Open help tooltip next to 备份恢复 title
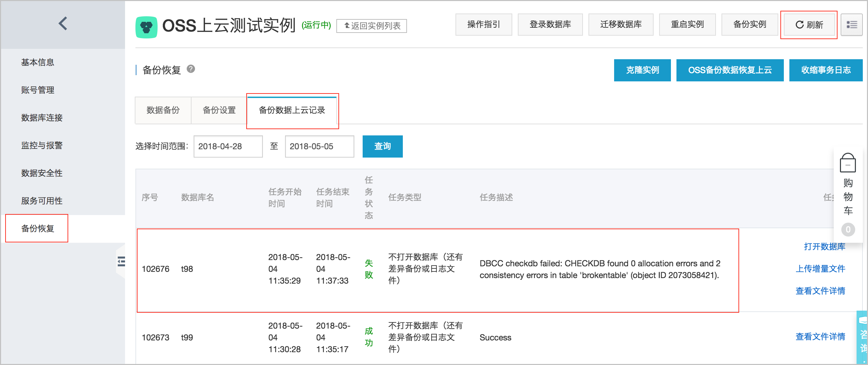 (191, 69)
